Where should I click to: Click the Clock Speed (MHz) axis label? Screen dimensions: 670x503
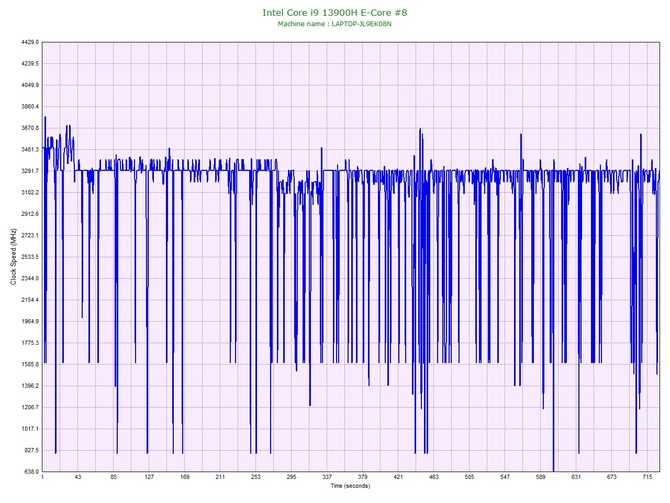[x=13, y=256]
